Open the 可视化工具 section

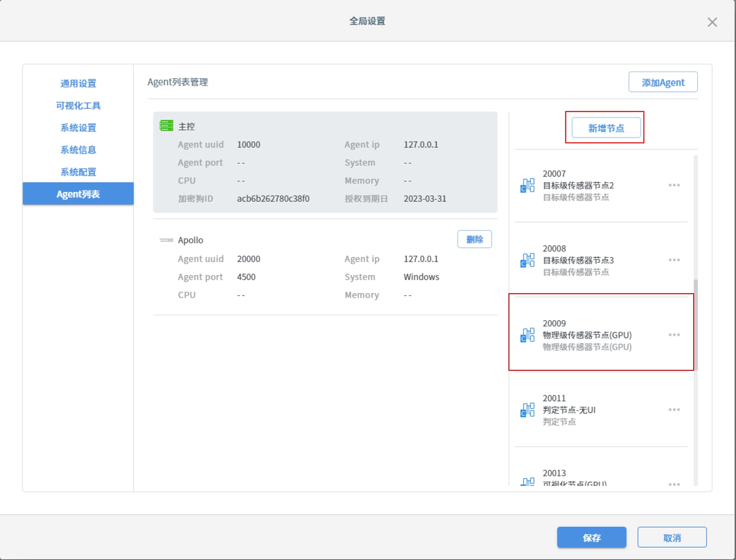tap(78, 106)
